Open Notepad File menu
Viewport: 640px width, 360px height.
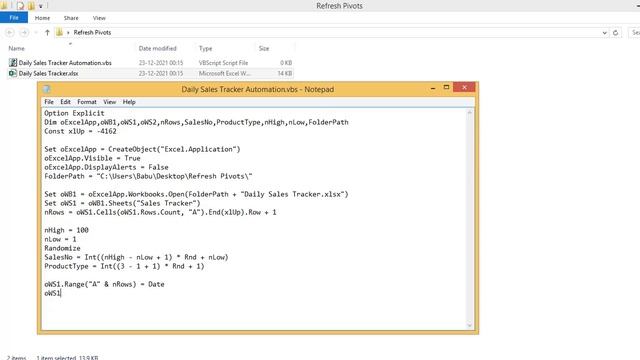(x=49, y=102)
